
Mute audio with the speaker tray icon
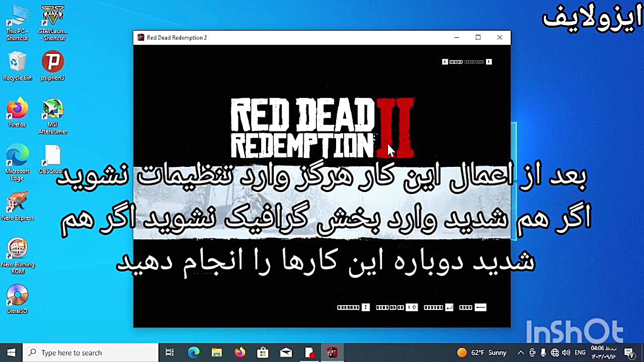566,352
